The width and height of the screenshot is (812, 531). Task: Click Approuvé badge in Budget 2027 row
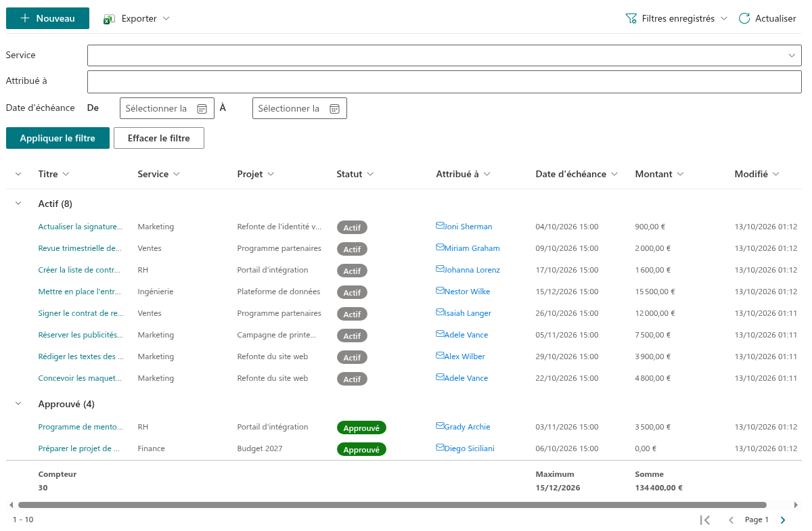click(361, 449)
